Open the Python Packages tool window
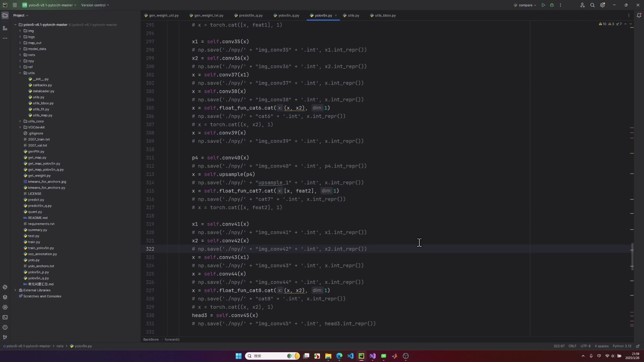The height and width of the screenshot is (362, 644). tap(5, 297)
